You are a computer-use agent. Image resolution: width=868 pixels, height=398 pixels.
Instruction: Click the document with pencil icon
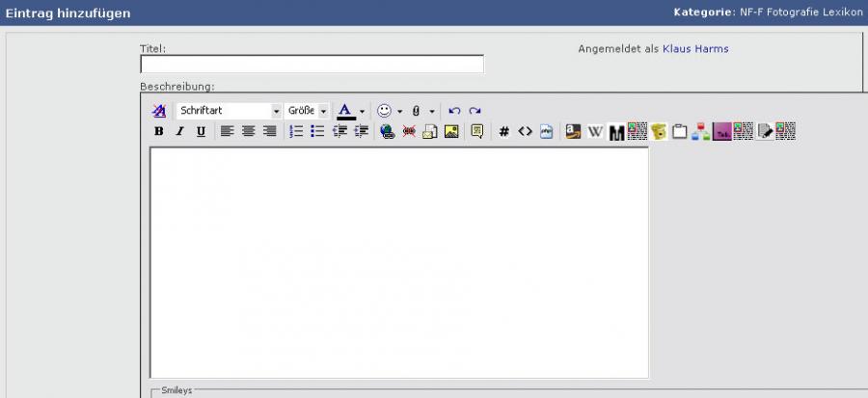click(765, 132)
